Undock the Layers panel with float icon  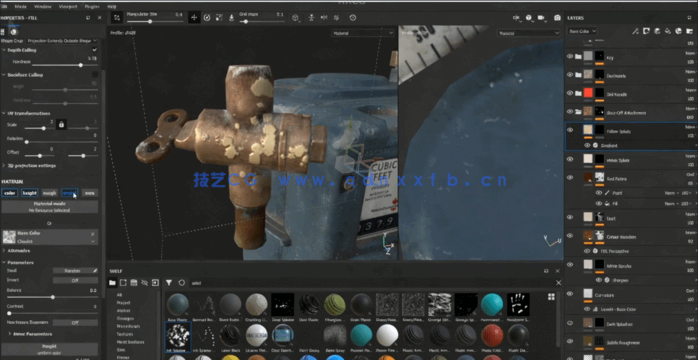pyautogui.click(x=690, y=18)
